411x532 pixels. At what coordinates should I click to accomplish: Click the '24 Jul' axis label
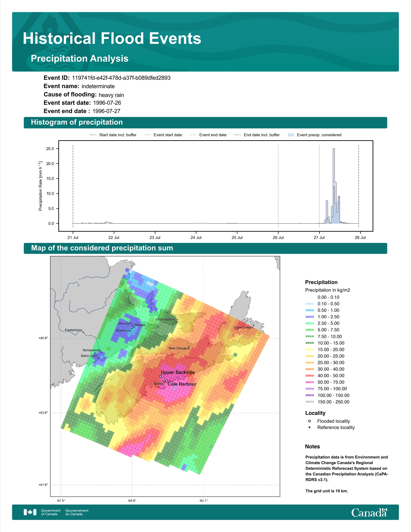196,237
